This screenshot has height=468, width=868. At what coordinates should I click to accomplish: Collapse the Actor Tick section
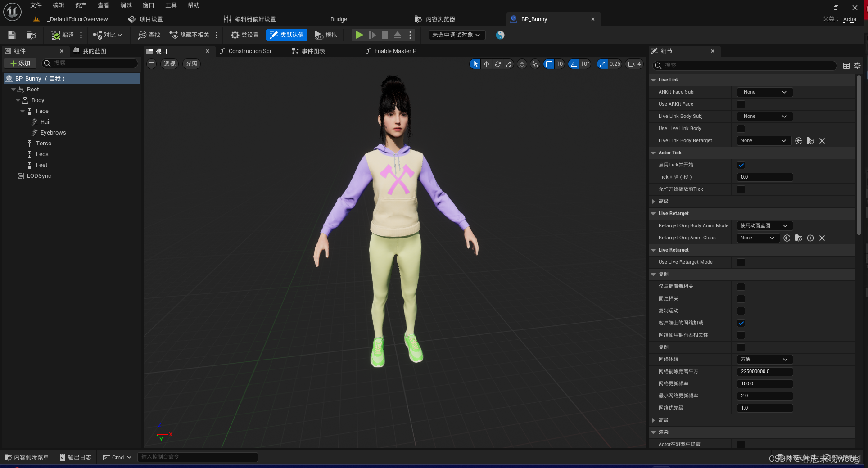coord(653,153)
